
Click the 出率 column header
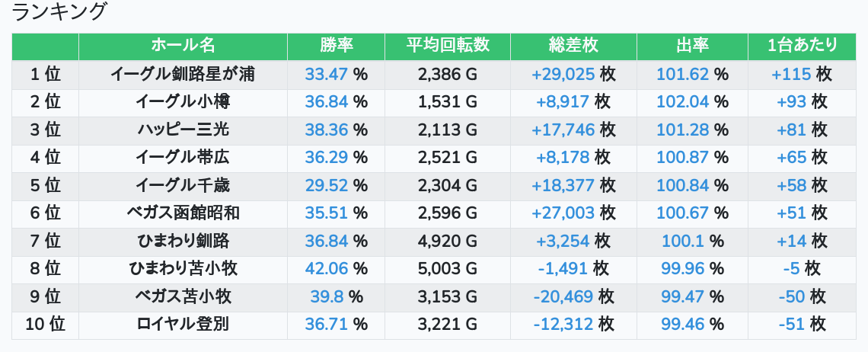pyautogui.click(x=692, y=46)
